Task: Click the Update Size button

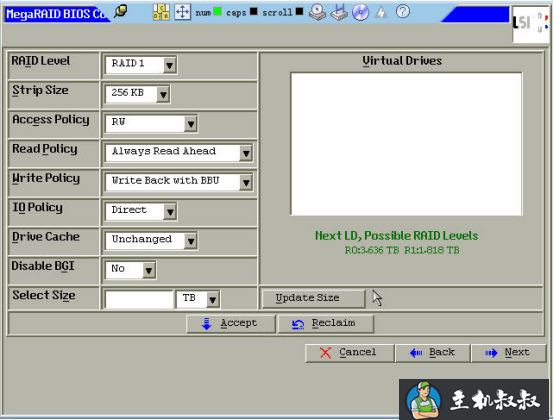Action: point(313,298)
